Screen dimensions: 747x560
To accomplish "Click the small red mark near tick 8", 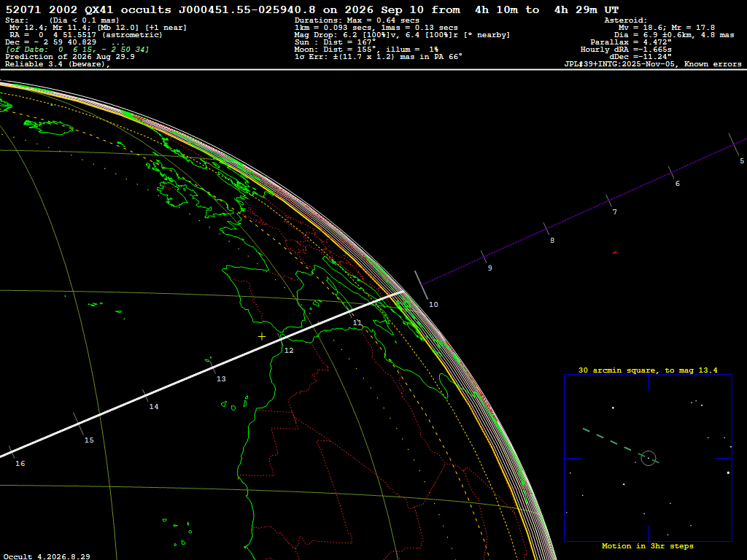I will [x=614, y=252].
